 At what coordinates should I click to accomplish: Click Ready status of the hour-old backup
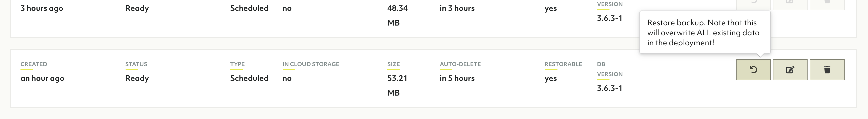coord(137,78)
